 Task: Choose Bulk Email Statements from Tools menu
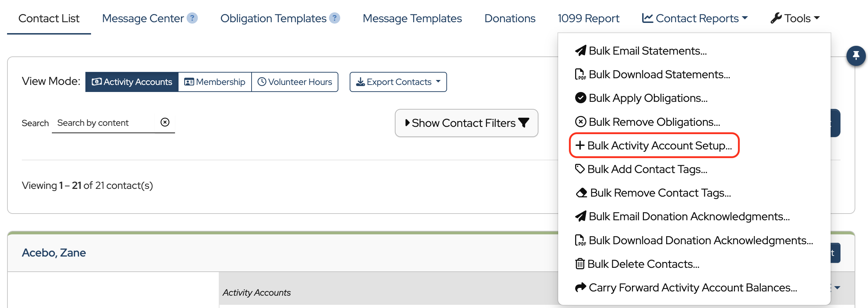(647, 51)
